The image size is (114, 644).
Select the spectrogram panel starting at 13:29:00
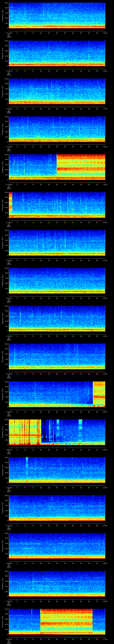57,584
